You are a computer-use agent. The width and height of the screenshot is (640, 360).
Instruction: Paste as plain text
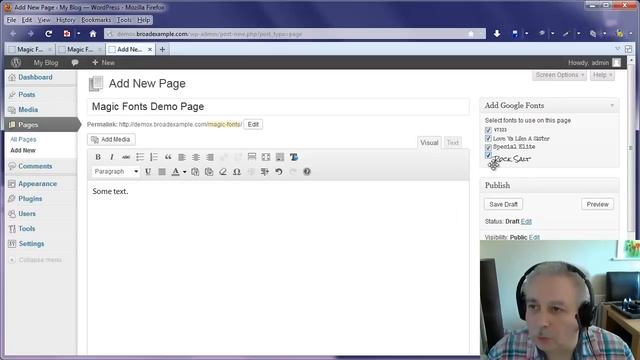pos(195,172)
